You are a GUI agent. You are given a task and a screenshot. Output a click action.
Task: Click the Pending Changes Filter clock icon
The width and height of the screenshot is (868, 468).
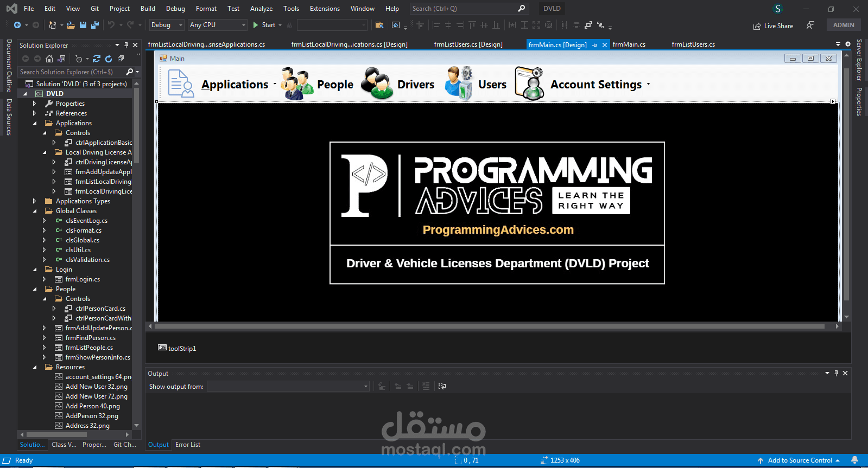pos(79,59)
